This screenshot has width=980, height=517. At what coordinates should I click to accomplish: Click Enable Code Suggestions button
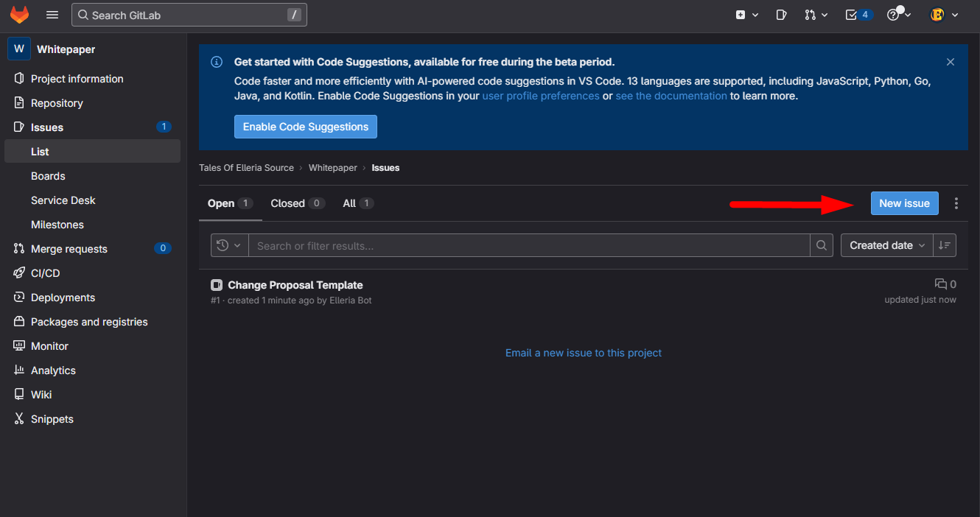tap(306, 127)
